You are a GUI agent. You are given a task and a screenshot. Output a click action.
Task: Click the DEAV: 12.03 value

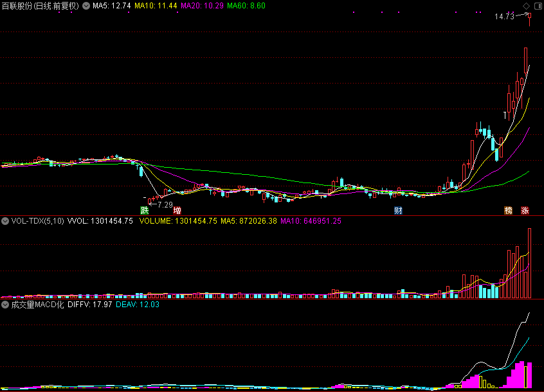(138, 305)
